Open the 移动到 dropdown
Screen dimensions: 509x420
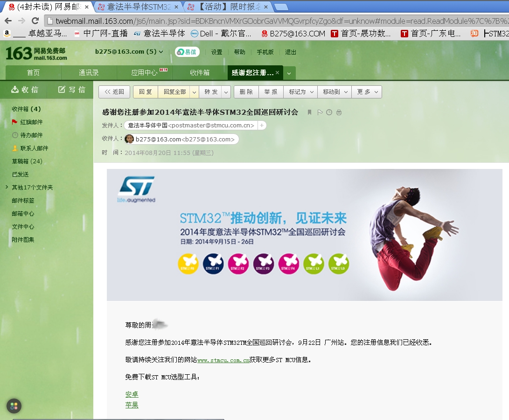(335, 92)
